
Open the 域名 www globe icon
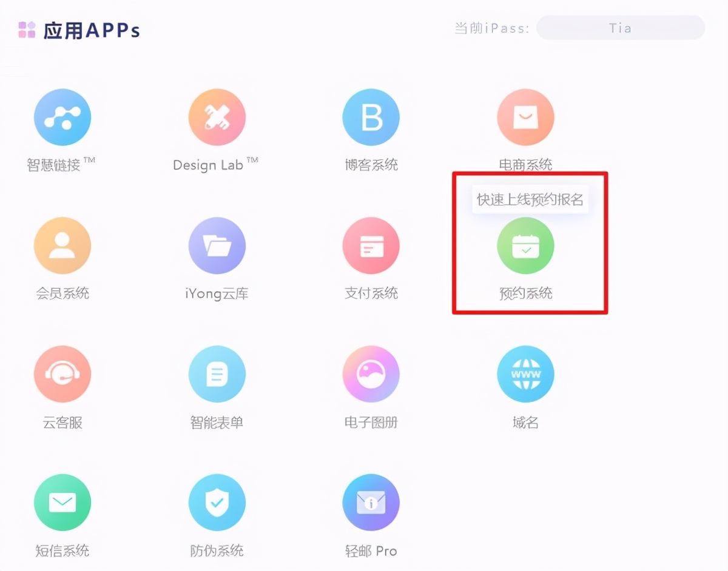pos(525,374)
